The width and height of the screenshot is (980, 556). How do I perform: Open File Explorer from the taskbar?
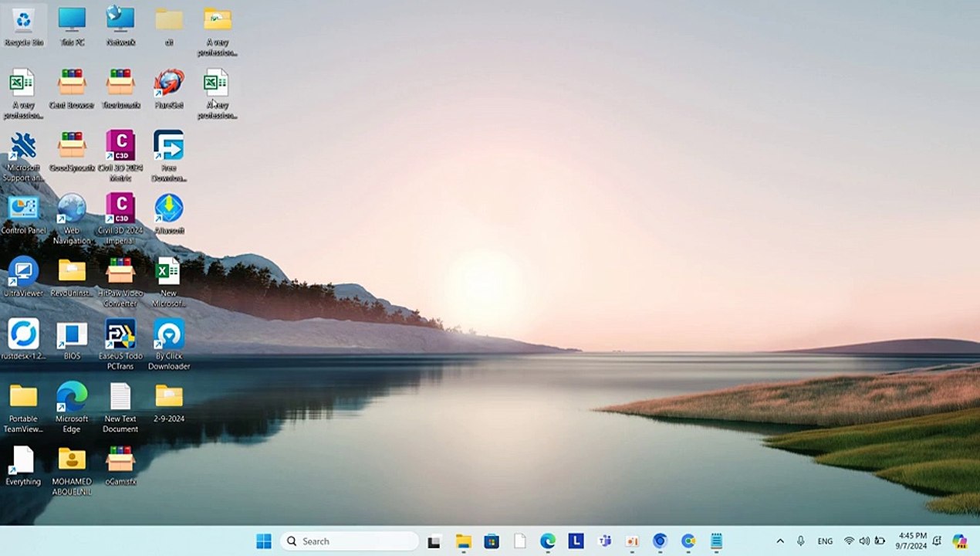click(463, 541)
